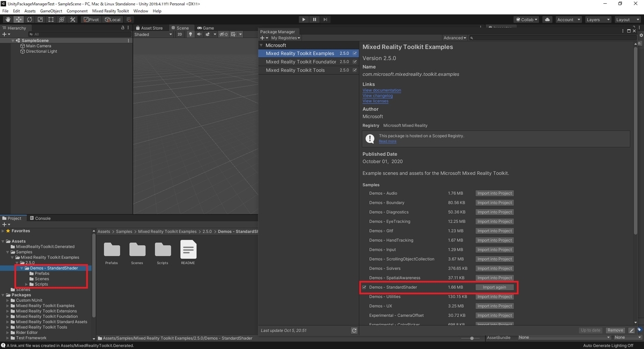The height and width of the screenshot is (349, 644).
Task: Open the Layers dropdown
Action: (x=598, y=20)
